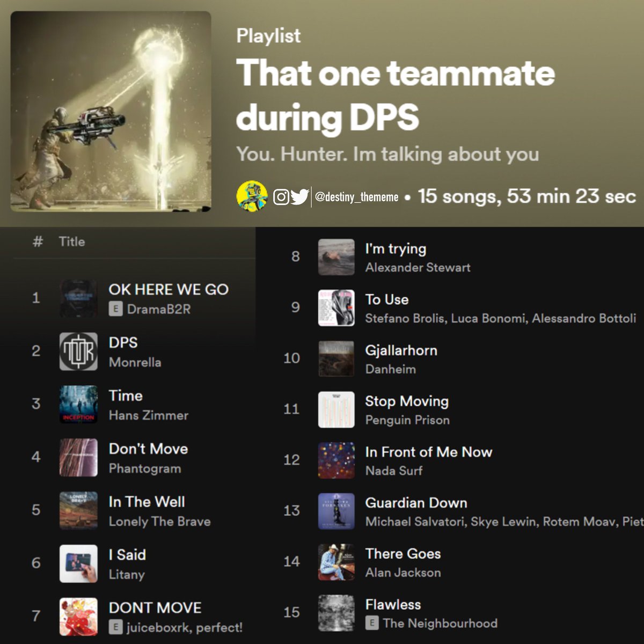Open the @destiny_thememe profile link

click(x=357, y=197)
